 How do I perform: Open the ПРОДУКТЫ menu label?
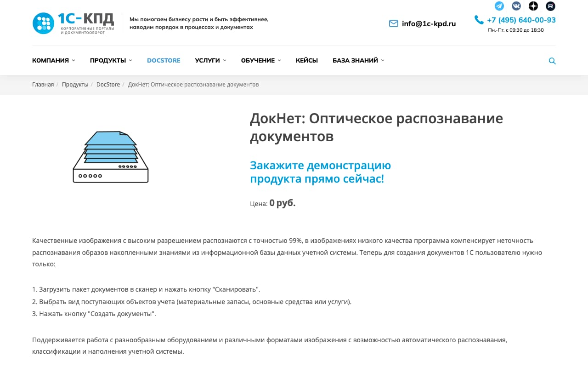click(108, 60)
